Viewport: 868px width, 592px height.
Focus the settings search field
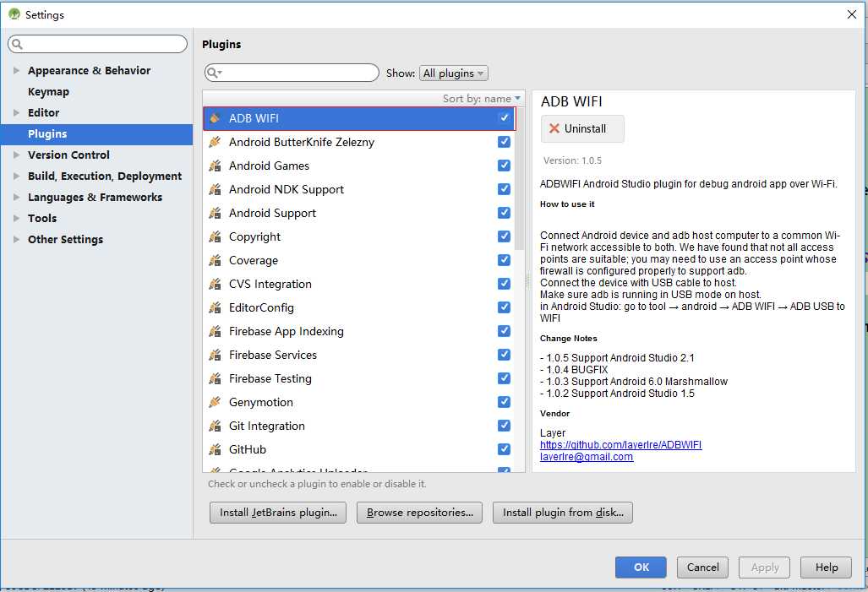(x=98, y=44)
